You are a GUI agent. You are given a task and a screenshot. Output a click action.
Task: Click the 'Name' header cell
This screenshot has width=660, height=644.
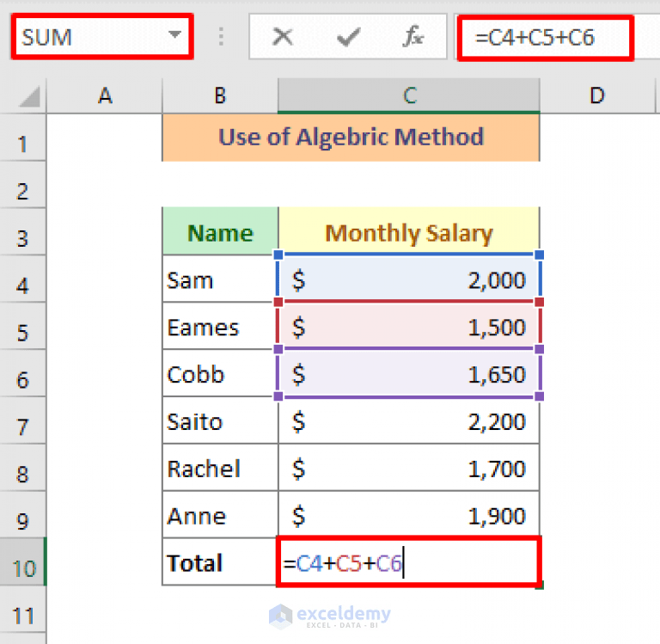click(x=220, y=231)
